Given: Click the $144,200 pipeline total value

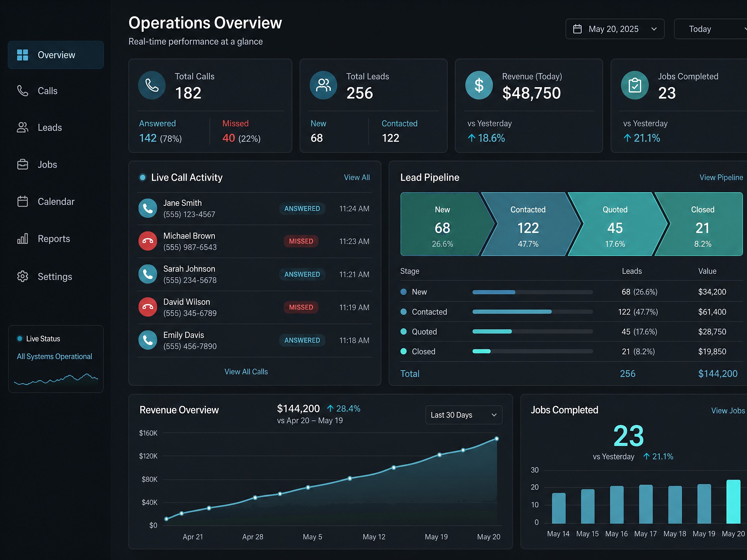Looking at the screenshot, I should pyautogui.click(x=718, y=373).
